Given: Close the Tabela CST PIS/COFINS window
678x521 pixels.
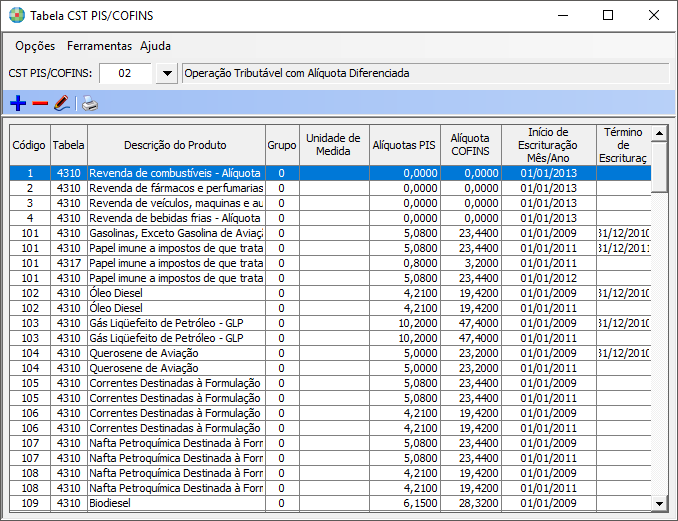Looking at the screenshot, I should [654, 16].
